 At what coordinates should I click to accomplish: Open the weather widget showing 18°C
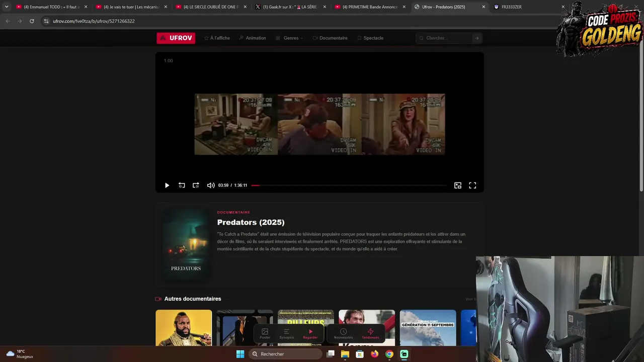point(19,354)
